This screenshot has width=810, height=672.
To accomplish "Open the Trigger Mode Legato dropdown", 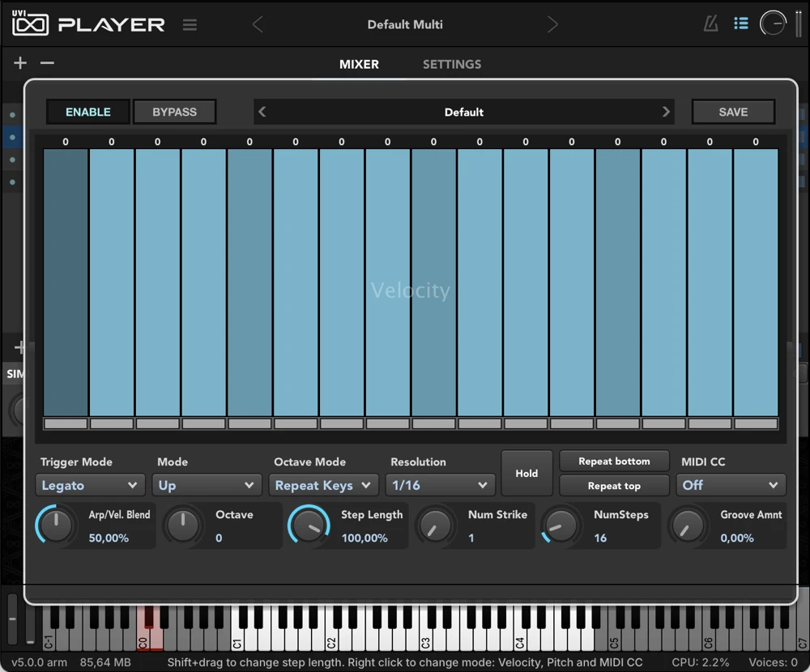I will (90, 485).
